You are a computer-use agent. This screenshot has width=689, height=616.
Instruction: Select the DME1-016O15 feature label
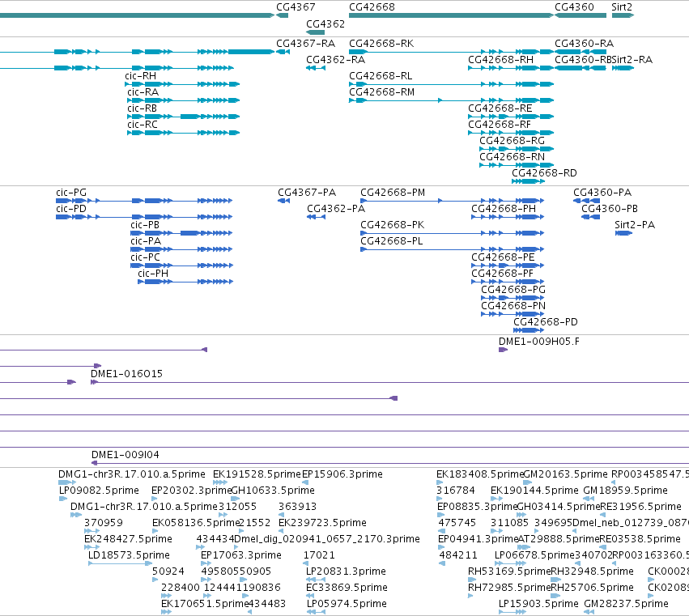tap(126, 374)
